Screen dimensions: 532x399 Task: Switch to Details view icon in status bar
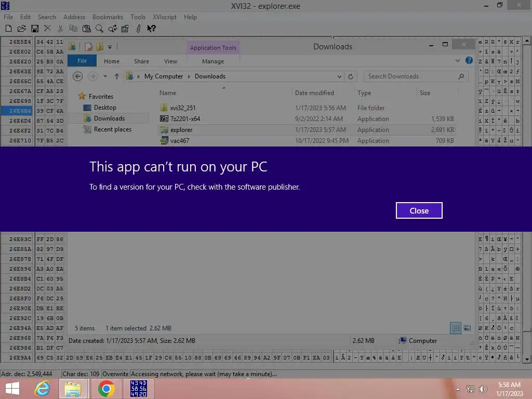click(x=456, y=328)
